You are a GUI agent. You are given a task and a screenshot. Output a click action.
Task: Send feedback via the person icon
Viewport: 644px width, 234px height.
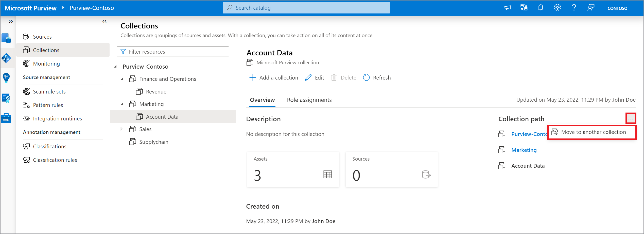[591, 7]
